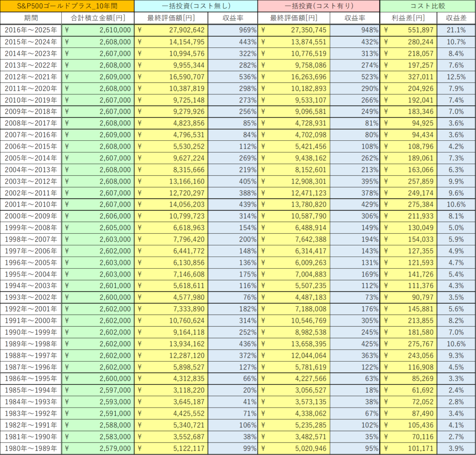Select the 利益差[円] column header

coord(408,18)
